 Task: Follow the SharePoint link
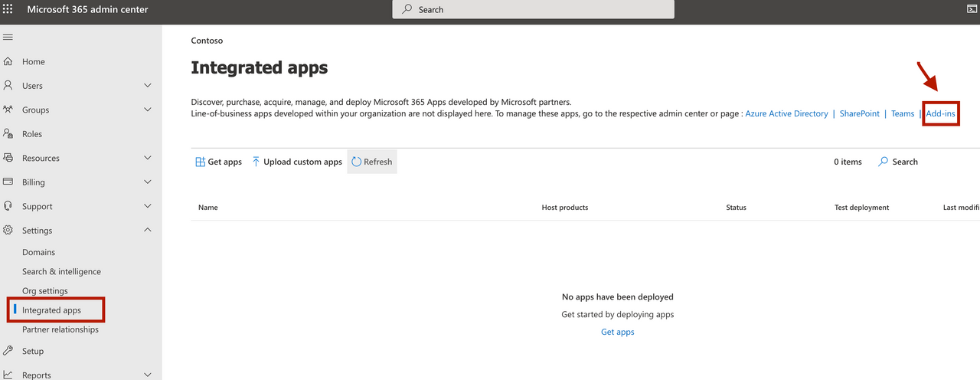tap(860, 113)
